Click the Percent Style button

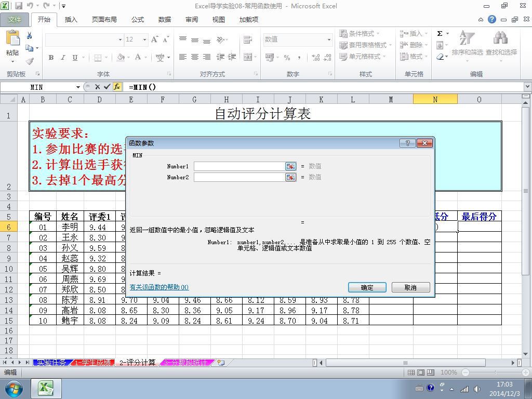coord(287,58)
